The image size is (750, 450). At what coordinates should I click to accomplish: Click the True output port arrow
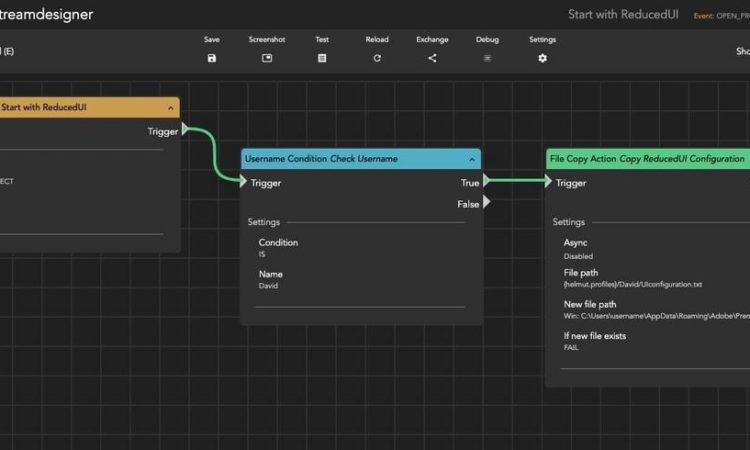pyautogui.click(x=486, y=182)
